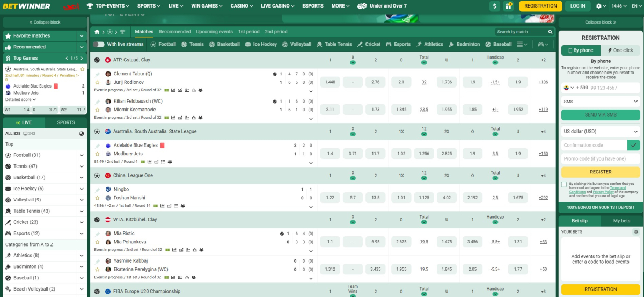Go to previous Top Games page arrow

tap(67, 58)
